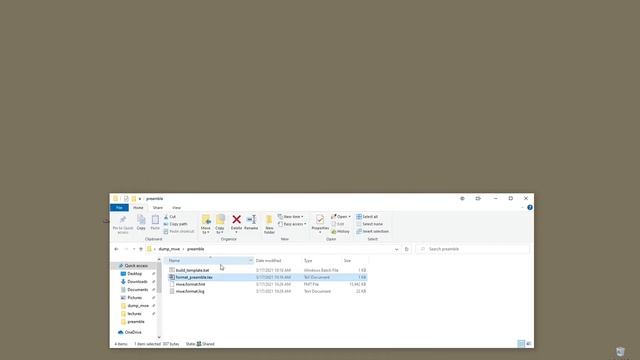The height and width of the screenshot is (360, 640).
Task: Open lectures folder in navigation pane
Action: coord(135,314)
